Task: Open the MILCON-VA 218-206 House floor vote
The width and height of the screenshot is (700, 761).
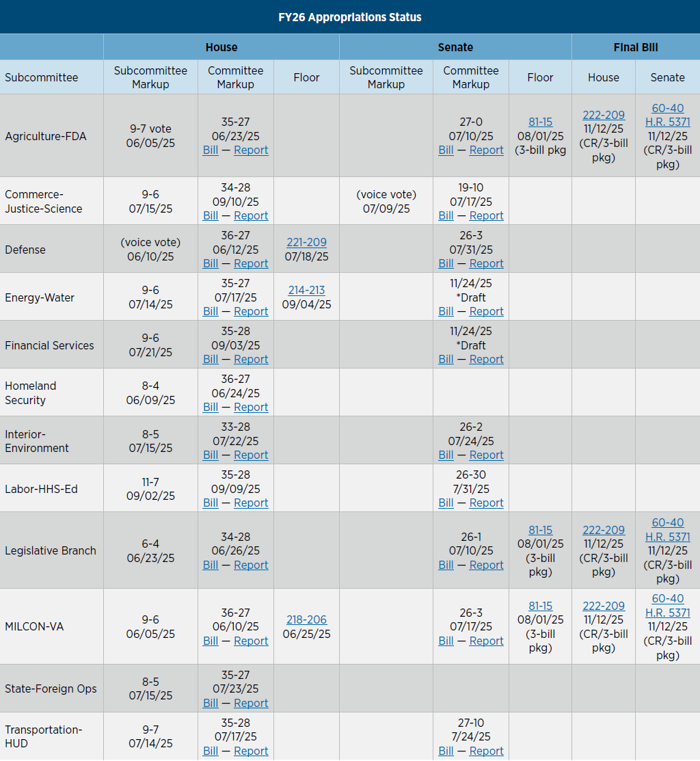Action: [x=306, y=619]
